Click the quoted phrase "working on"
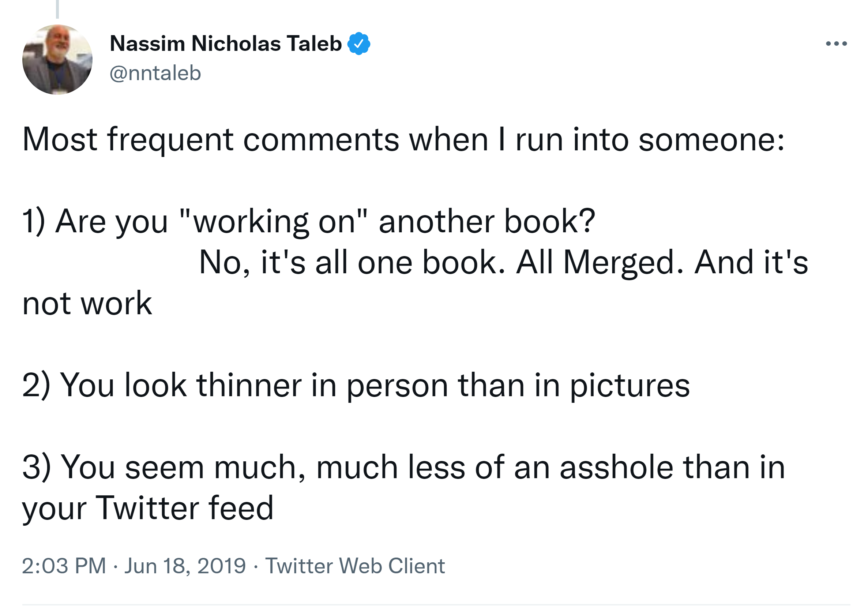This screenshot has height=615, width=868. (273, 222)
